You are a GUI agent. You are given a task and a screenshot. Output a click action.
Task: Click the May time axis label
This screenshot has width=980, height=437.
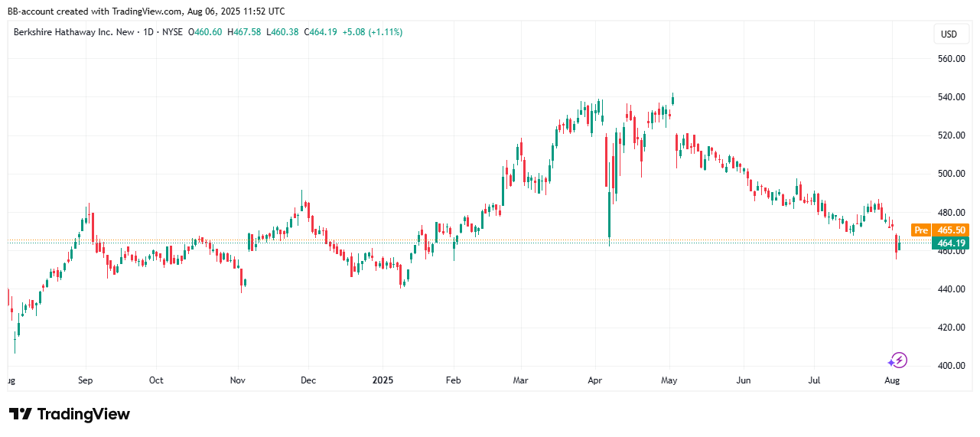coord(669,380)
